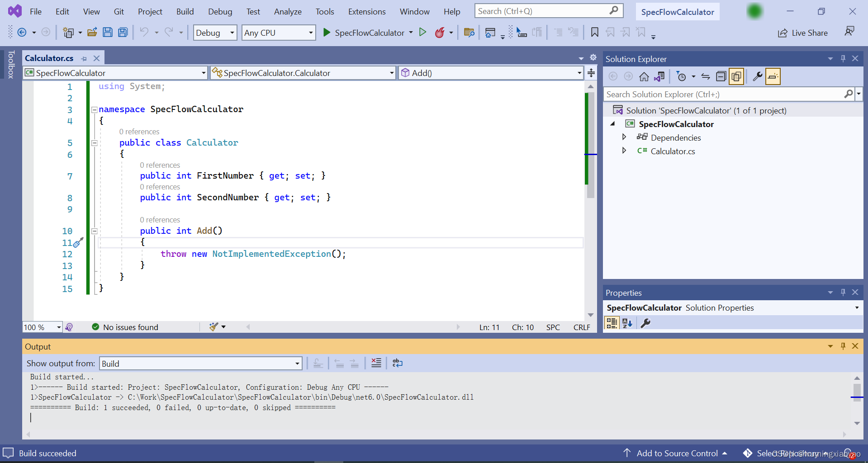
Task: Open the Add() member dropdown
Action: (491, 73)
